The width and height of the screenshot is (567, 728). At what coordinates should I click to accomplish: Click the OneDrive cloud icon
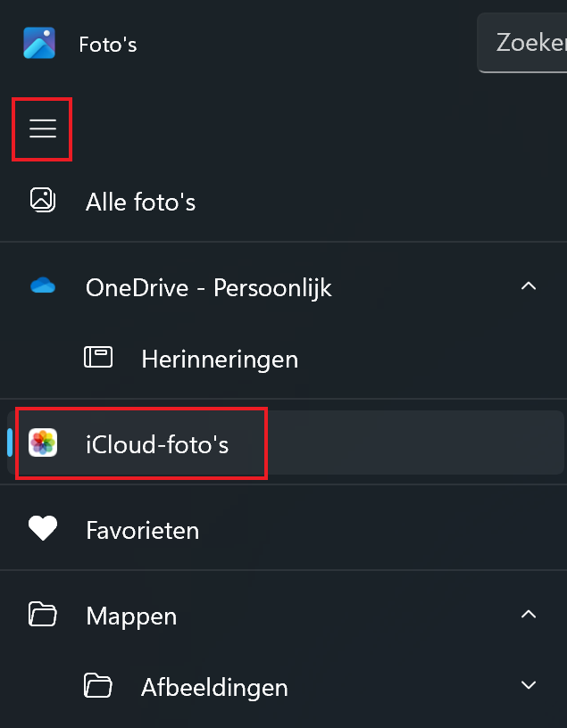click(x=42, y=286)
